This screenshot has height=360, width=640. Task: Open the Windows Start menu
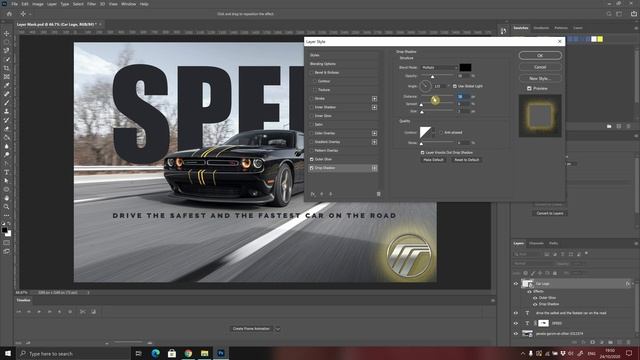[x=8, y=353]
